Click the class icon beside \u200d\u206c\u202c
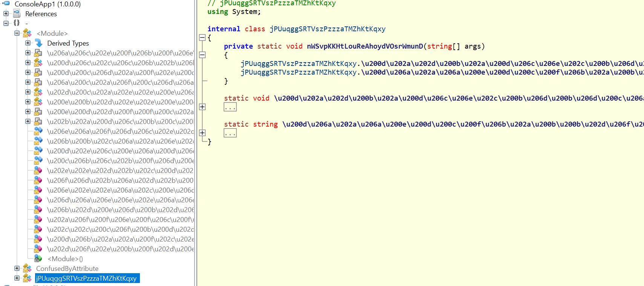This screenshot has height=286, width=644. (x=38, y=63)
